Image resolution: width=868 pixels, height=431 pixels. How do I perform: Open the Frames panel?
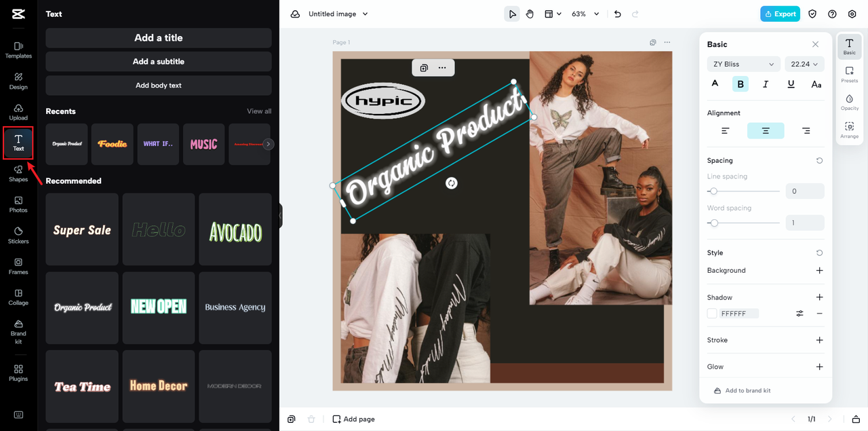click(18, 266)
